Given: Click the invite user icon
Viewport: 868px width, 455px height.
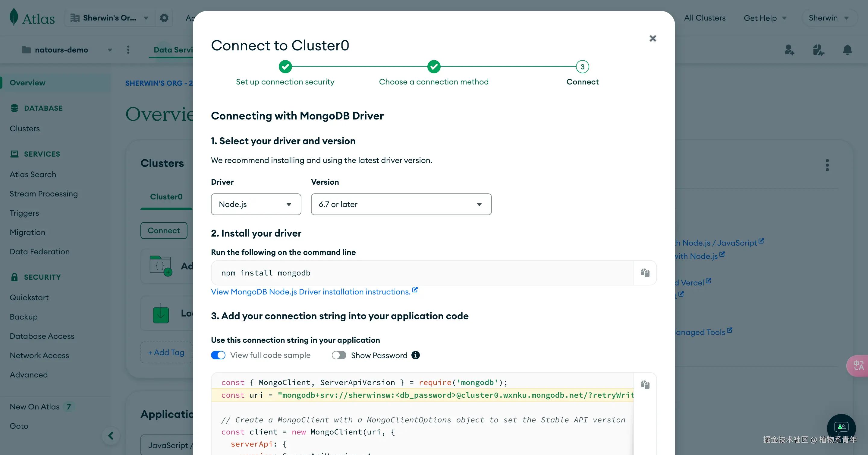Looking at the screenshot, I should pyautogui.click(x=789, y=50).
